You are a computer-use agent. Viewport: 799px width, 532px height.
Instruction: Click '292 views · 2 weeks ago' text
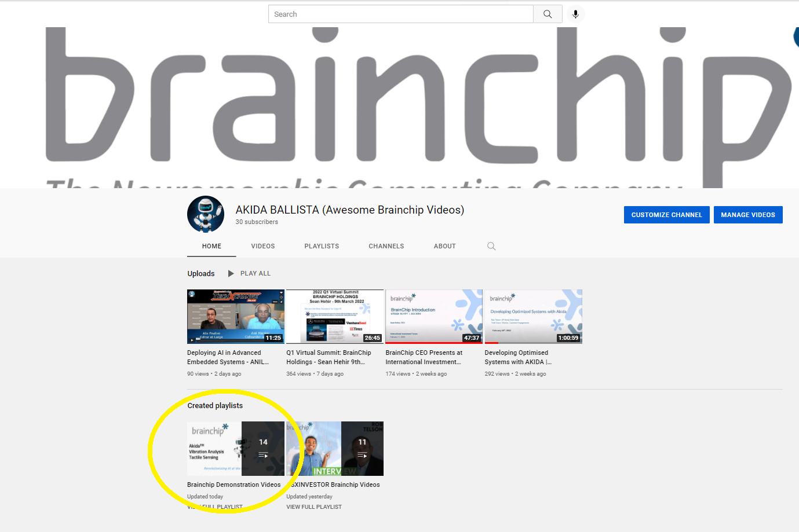click(516, 374)
